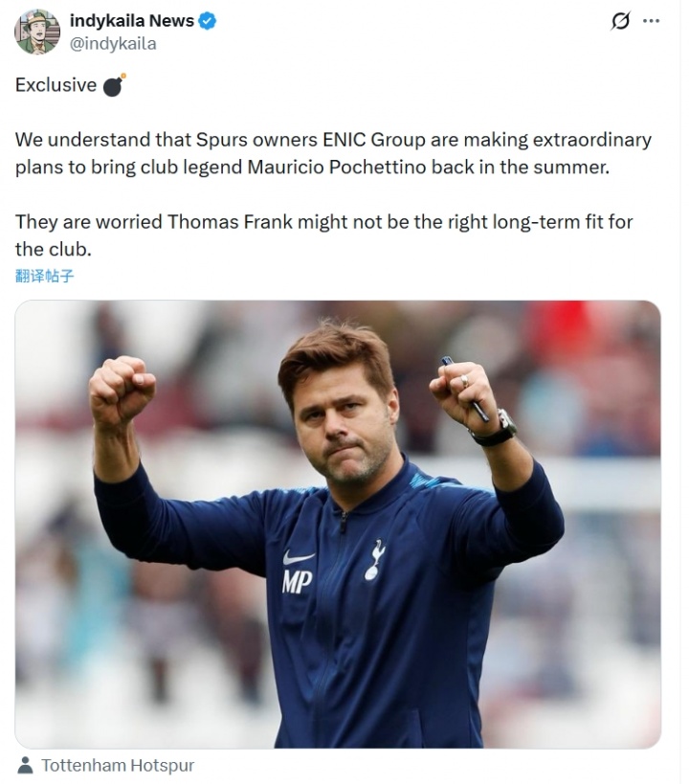Click the blue verified badge
The height and width of the screenshot is (784, 689).
208,21
